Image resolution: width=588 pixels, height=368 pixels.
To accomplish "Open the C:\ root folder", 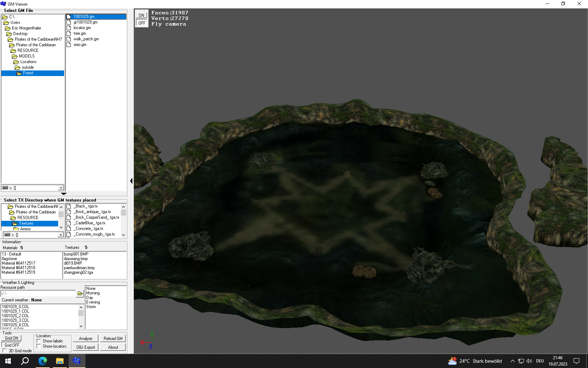I will (x=12, y=17).
